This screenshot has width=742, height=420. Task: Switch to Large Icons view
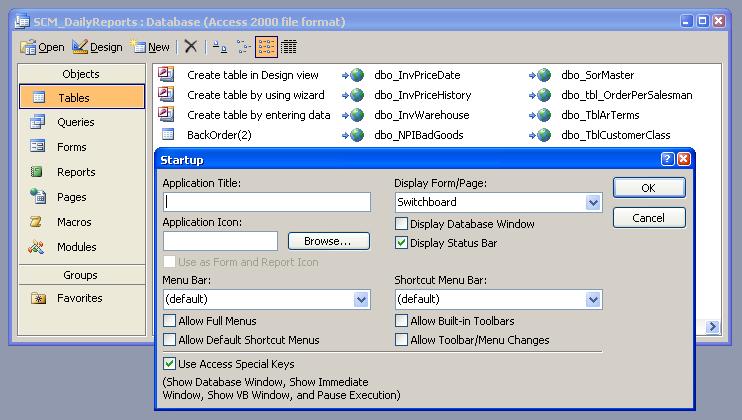click(218, 47)
